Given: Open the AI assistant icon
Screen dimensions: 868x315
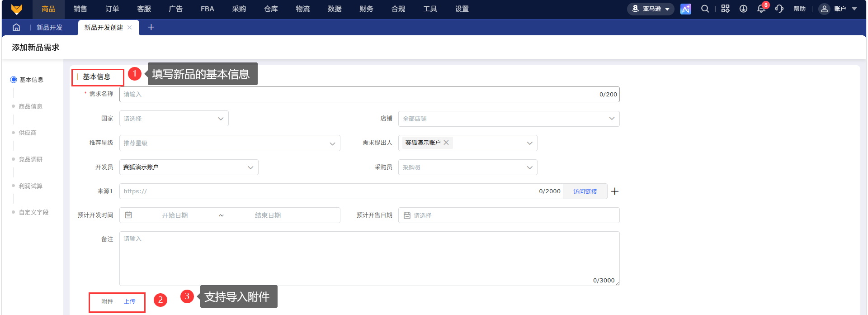Looking at the screenshot, I should [x=685, y=9].
